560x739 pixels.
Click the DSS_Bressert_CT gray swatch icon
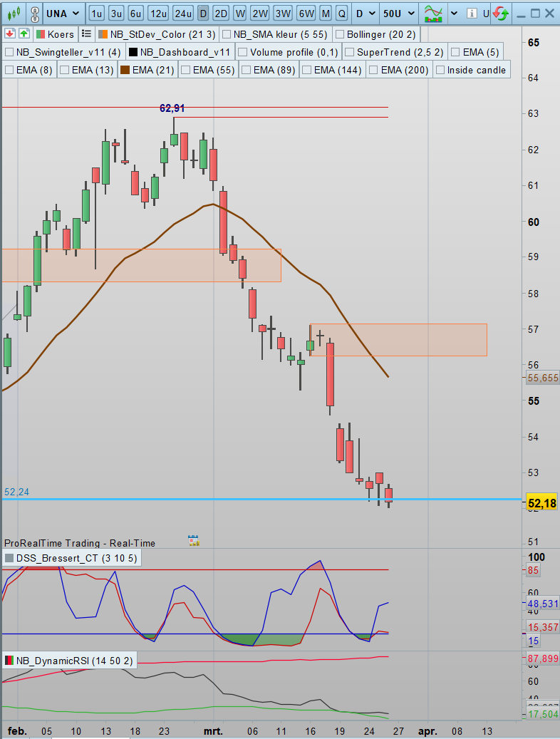(x=9, y=559)
